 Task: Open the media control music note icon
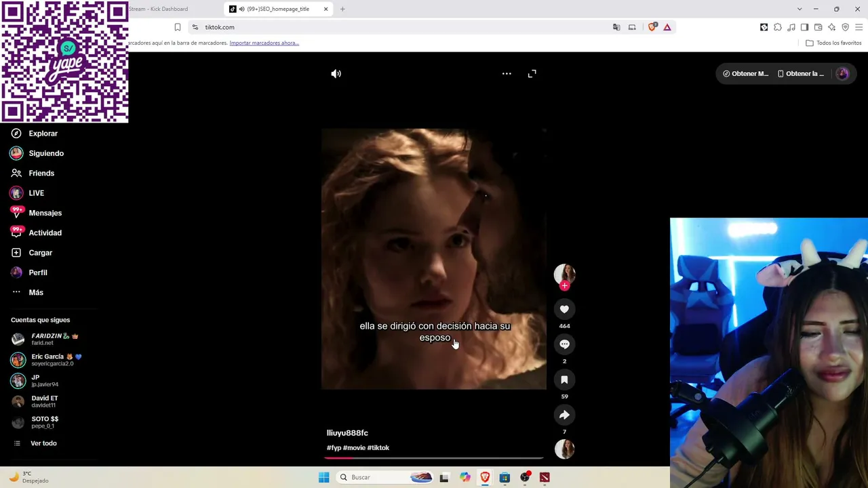tap(791, 27)
